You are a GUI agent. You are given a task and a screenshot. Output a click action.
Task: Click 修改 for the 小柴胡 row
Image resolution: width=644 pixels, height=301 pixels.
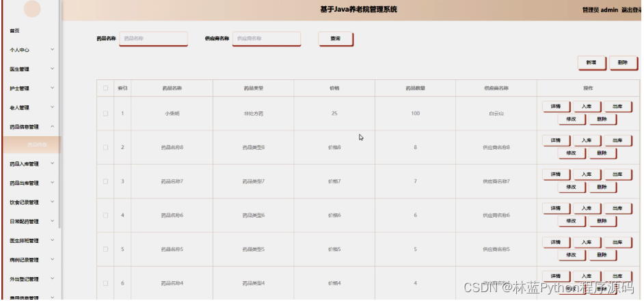click(x=572, y=119)
